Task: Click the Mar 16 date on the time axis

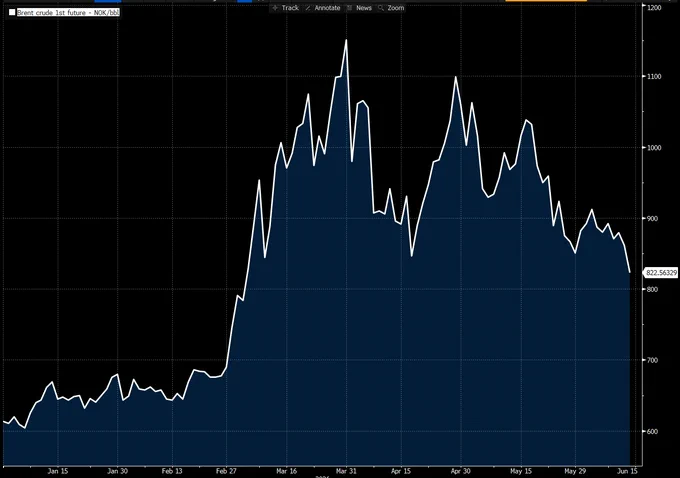Action: coord(287,471)
